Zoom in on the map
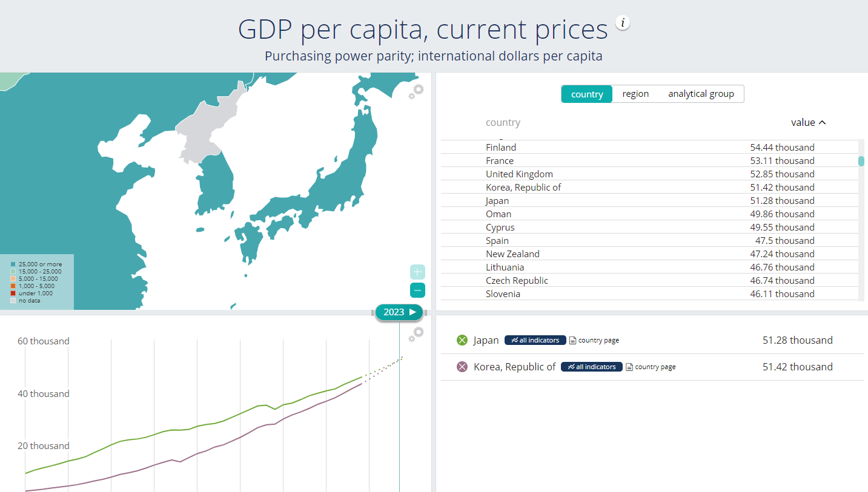868x492 pixels. click(417, 272)
